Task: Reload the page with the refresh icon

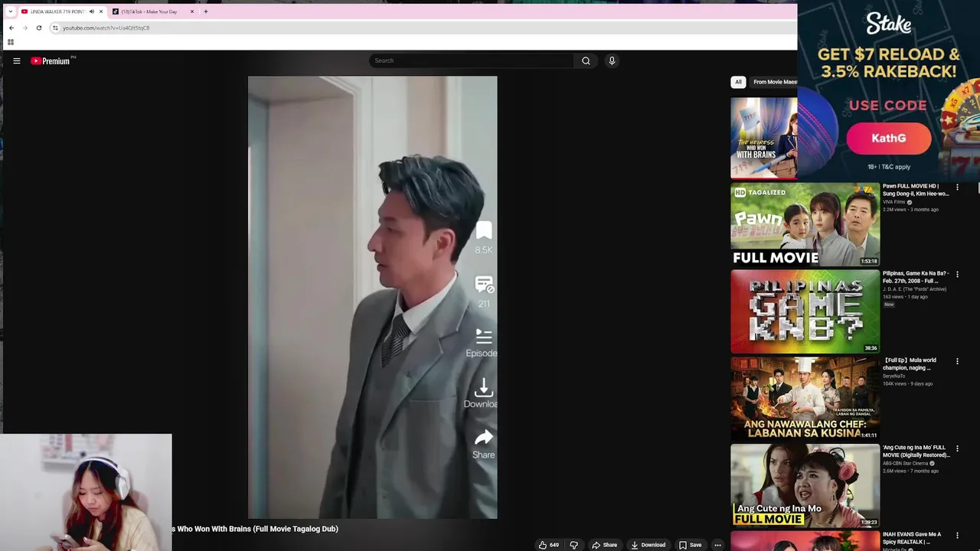Action: pos(39,28)
